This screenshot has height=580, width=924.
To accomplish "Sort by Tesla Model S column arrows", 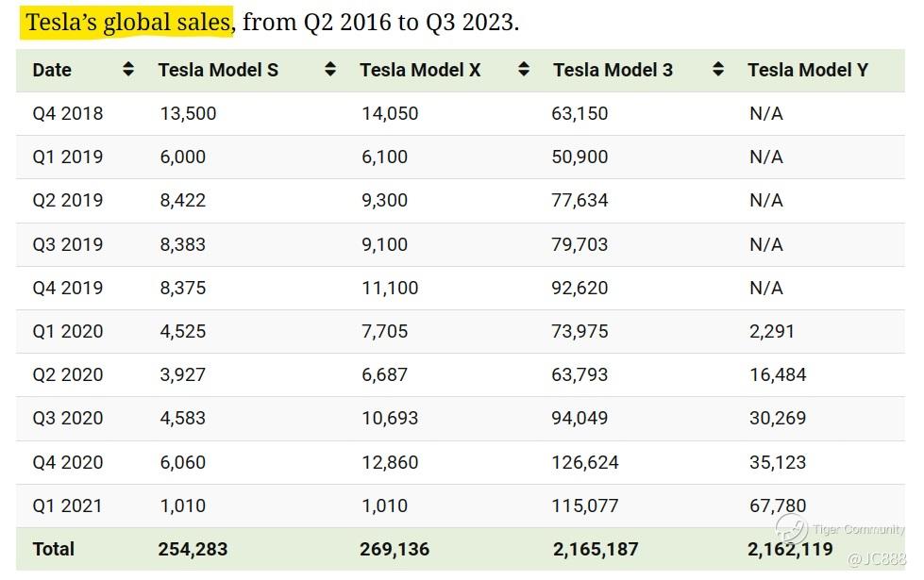I will click(x=330, y=69).
